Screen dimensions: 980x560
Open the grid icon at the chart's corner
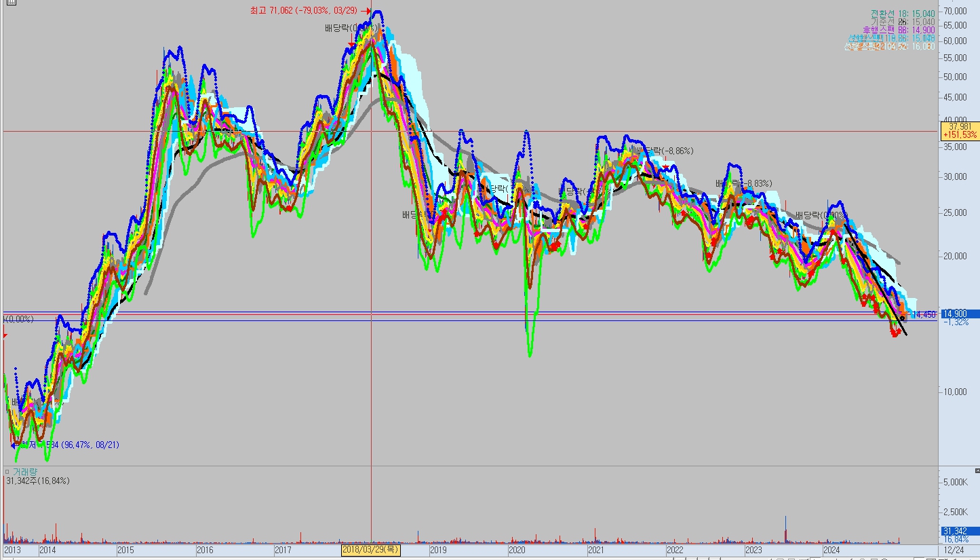pos(11,3)
